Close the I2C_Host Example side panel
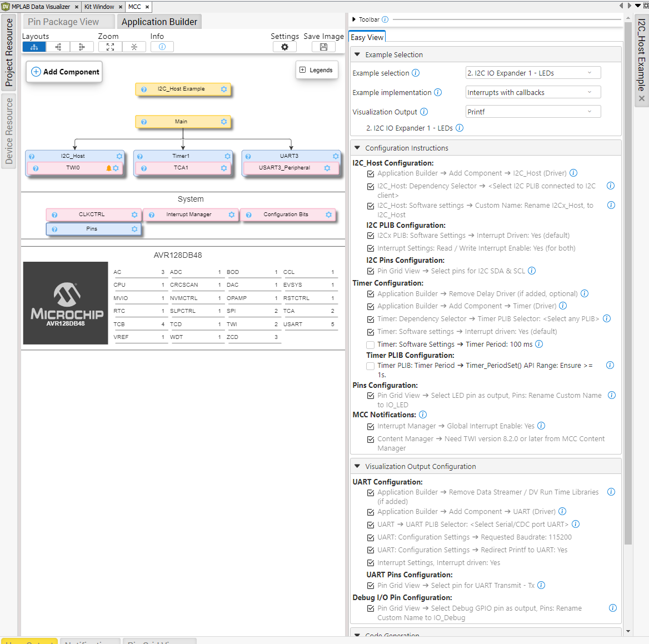The width and height of the screenshot is (649, 644). coord(641,98)
